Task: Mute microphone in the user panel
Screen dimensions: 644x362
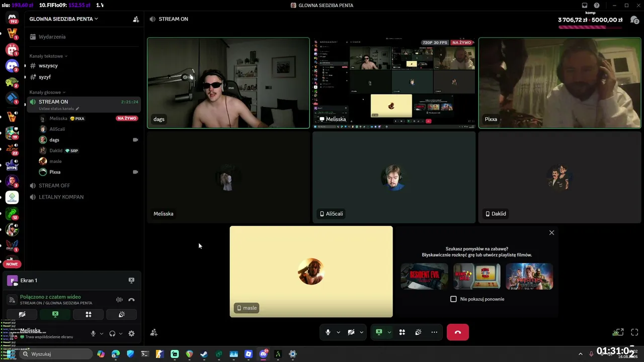Action: coord(93,333)
